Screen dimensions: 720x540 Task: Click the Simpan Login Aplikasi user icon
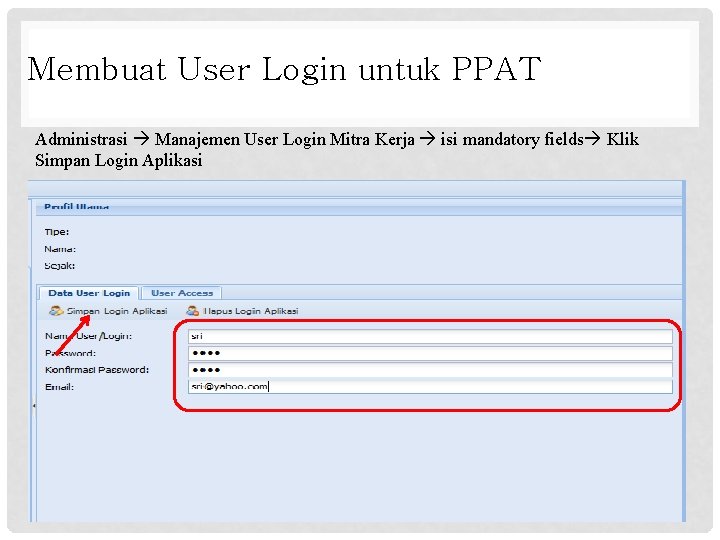click(x=56, y=311)
